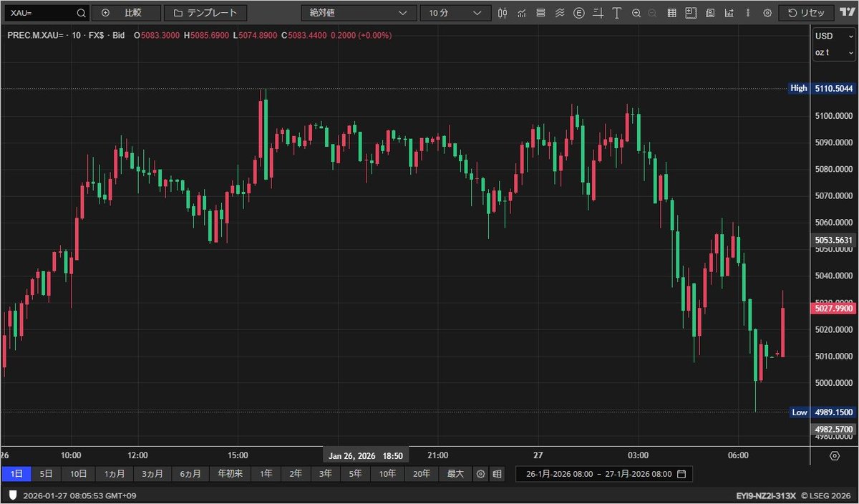Open the three-dot more options menu

(747, 13)
